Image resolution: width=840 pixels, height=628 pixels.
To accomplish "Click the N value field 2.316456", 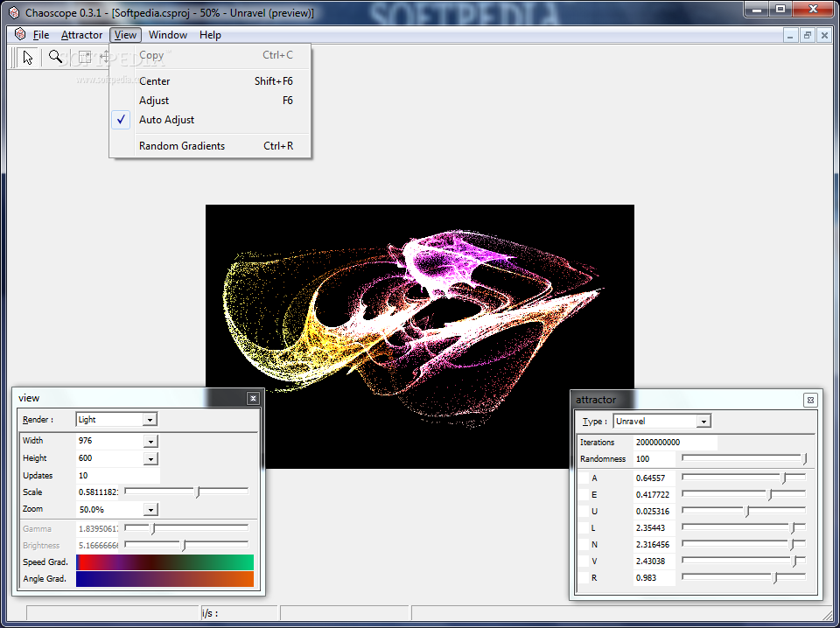I will (x=654, y=545).
